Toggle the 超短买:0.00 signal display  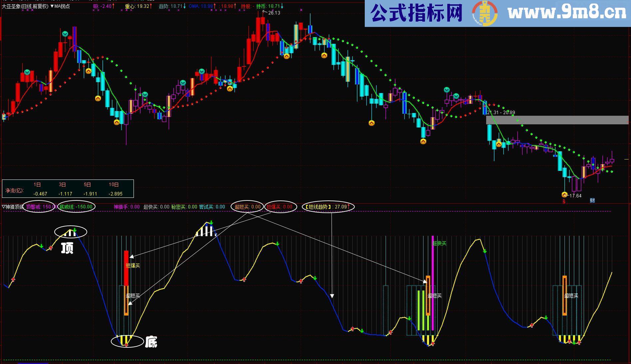tap(248, 206)
